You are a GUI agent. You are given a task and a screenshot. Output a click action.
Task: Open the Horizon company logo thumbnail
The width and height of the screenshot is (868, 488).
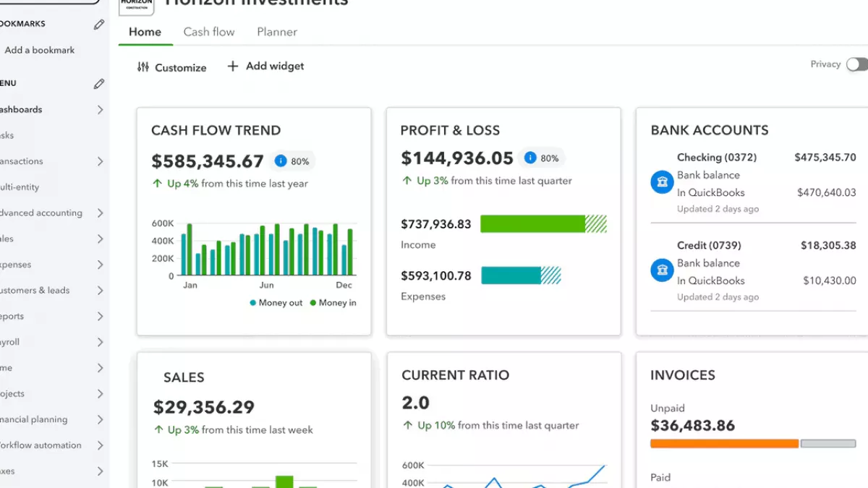pos(136,6)
